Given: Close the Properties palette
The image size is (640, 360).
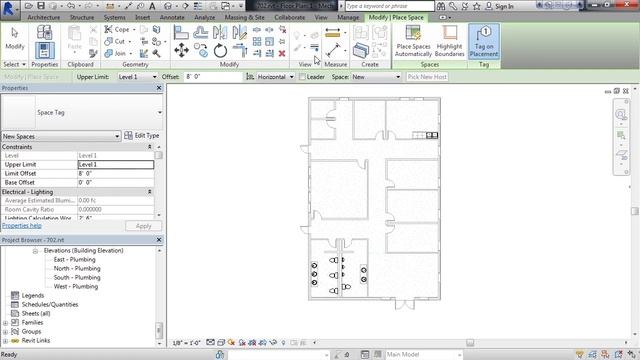Looking at the screenshot, I should 159,88.
